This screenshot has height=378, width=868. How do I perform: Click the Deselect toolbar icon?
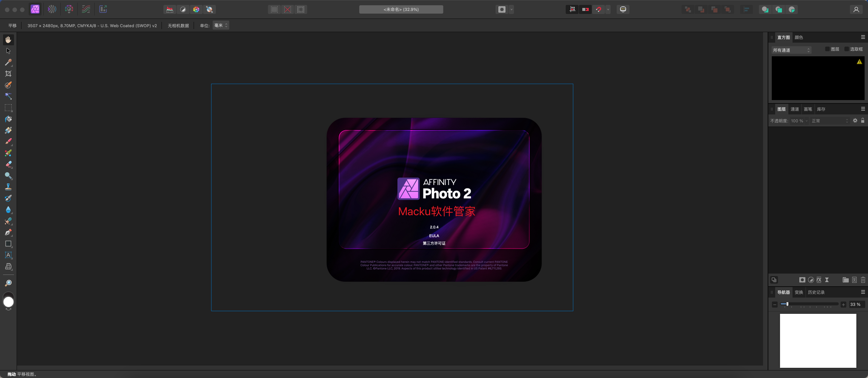coord(288,9)
